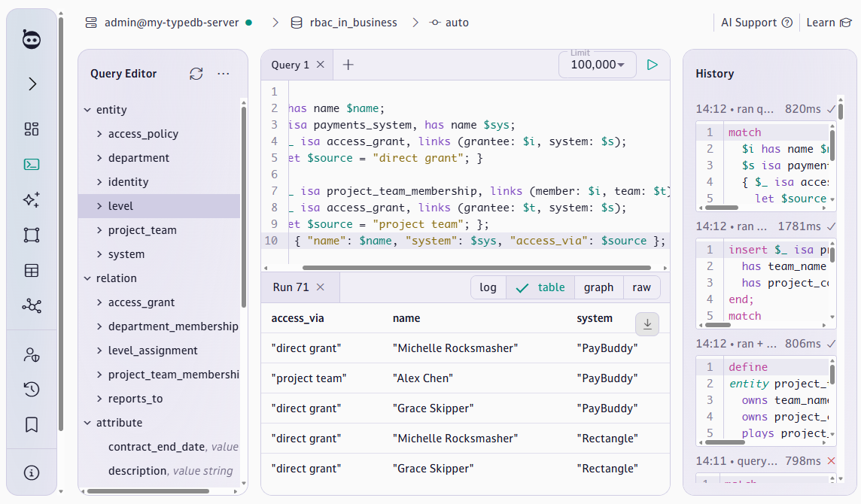
Task: Collapse the relation tree group
Action: pos(87,278)
